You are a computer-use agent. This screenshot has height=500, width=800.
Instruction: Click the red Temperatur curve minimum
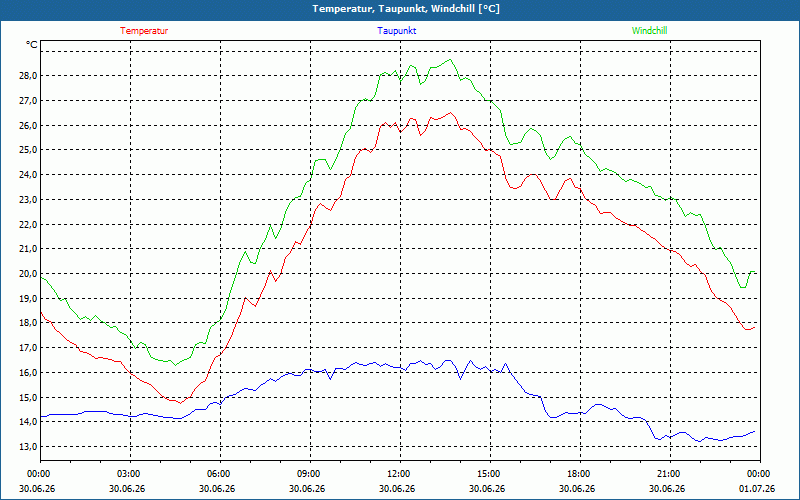pos(180,403)
